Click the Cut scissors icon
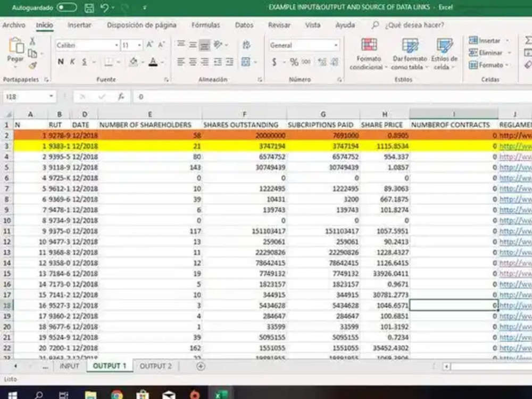 pyautogui.click(x=32, y=41)
